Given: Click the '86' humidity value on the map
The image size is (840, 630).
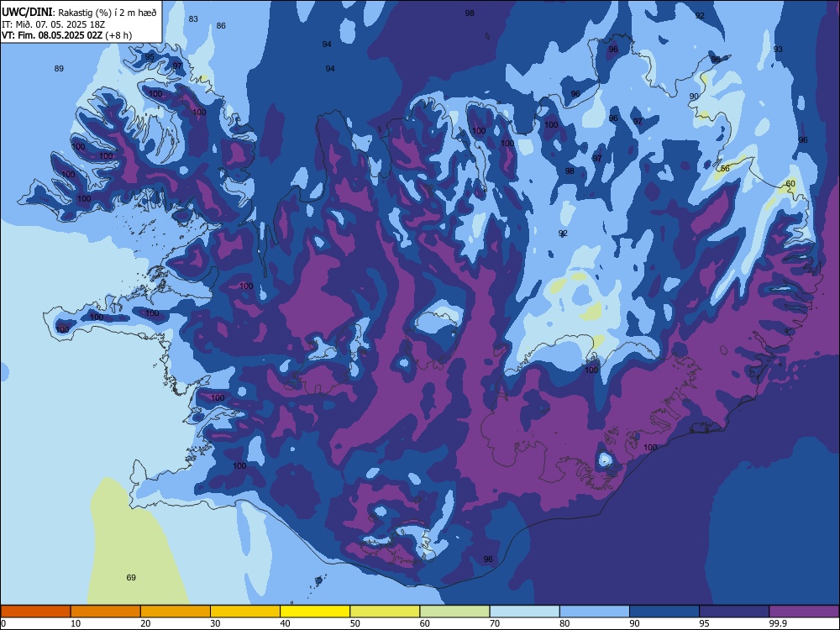Looking at the screenshot, I should coord(221,26).
